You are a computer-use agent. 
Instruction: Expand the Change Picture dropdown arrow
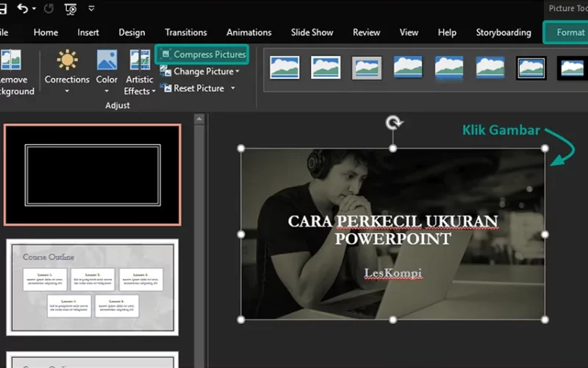tap(237, 71)
